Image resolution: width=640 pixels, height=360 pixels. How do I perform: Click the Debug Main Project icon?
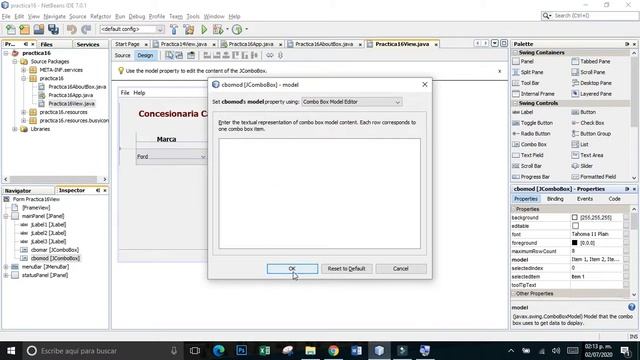pos(218,29)
